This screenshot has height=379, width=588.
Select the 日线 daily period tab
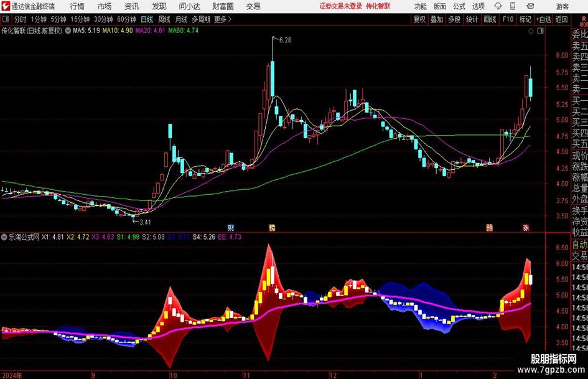click(x=147, y=19)
